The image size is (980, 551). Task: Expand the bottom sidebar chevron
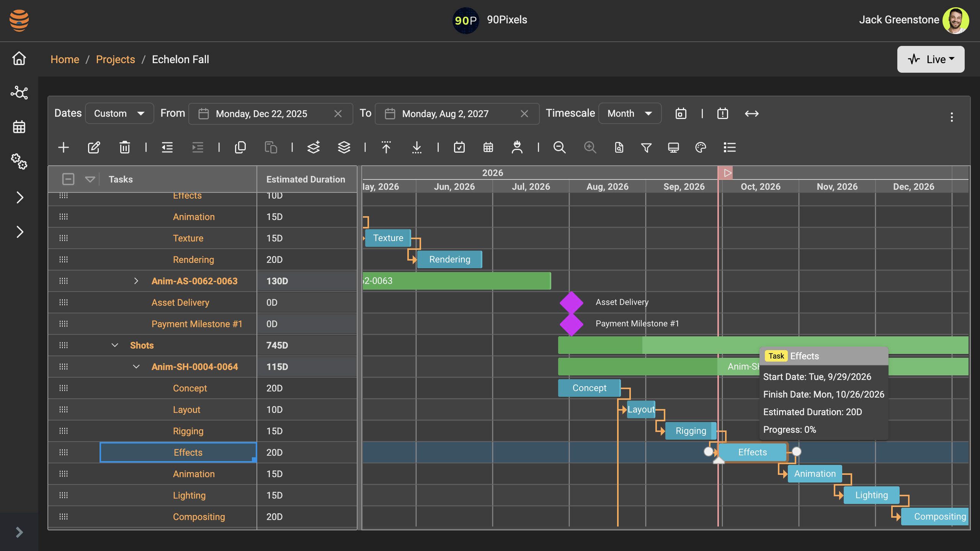click(19, 532)
